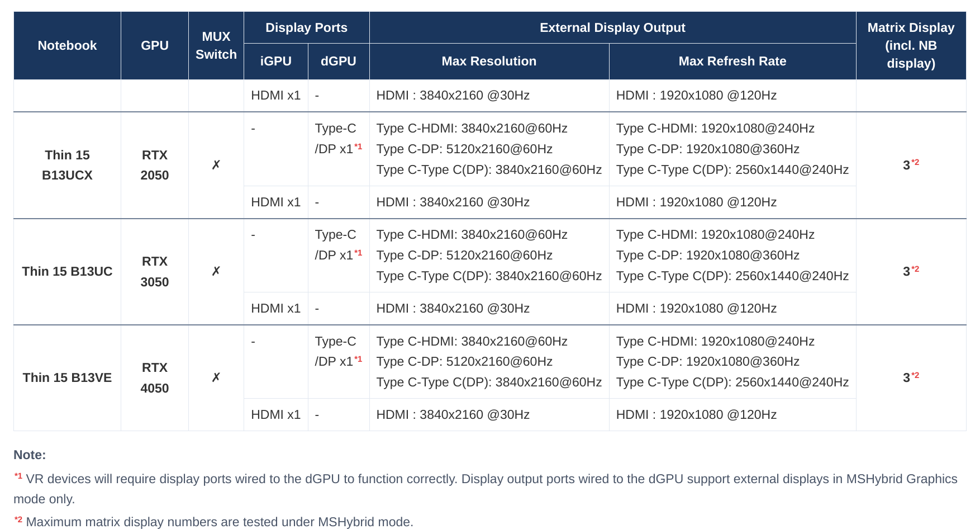
Task: Click the X mark in Thin 15 B13VE row
Action: 216,377
